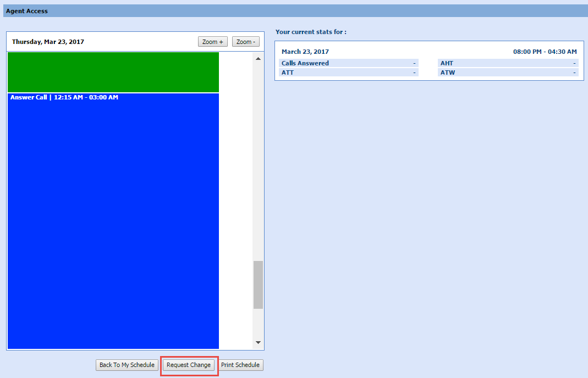
Task: Select the green schedule block
Action: pos(113,72)
